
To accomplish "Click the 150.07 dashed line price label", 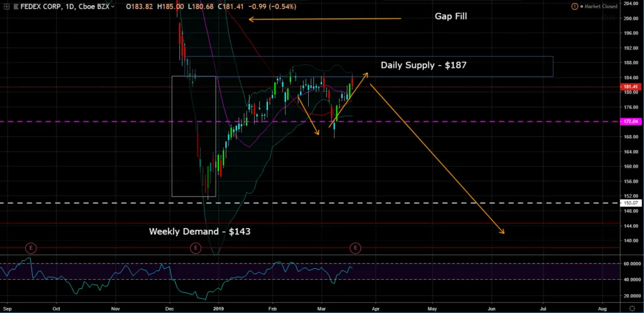I will click(x=630, y=203).
